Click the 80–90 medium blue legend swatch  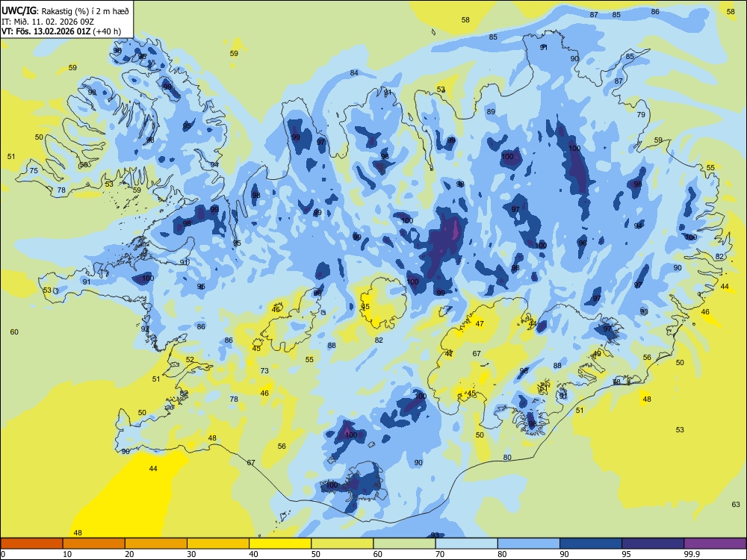[x=528, y=544]
